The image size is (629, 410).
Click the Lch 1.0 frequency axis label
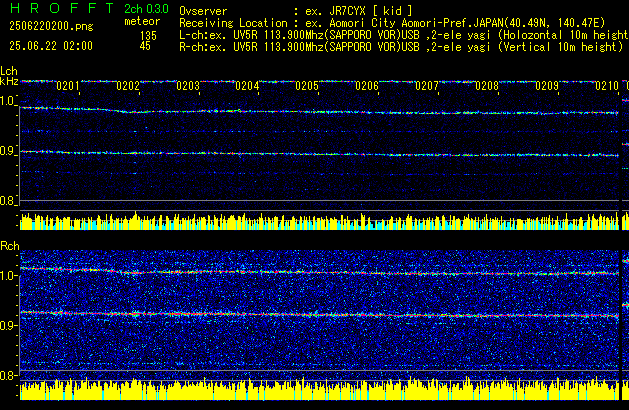[7, 101]
